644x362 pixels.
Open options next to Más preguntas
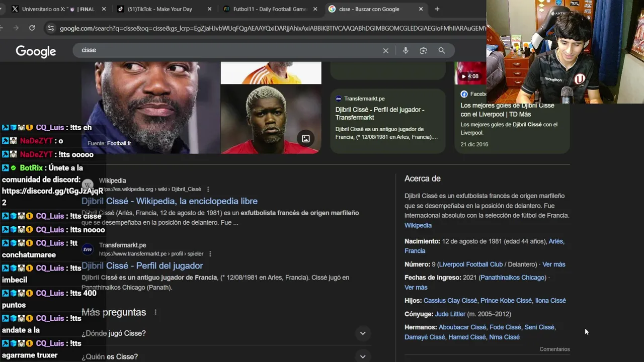tap(155, 312)
